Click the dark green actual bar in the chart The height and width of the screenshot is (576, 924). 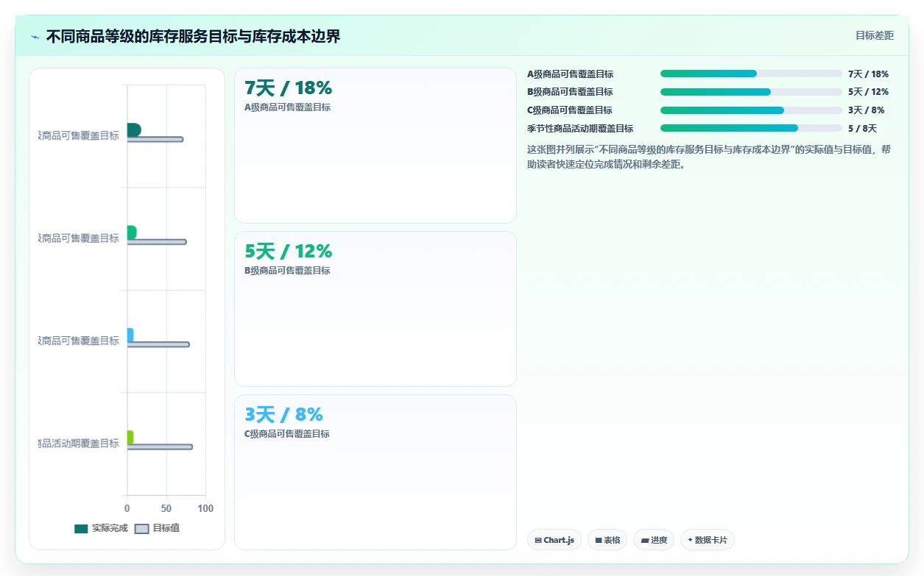click(134, 130)
